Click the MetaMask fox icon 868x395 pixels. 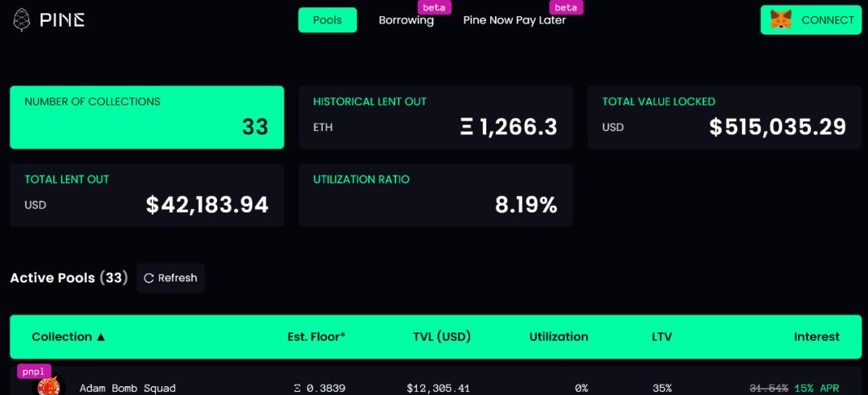[780, 20]
